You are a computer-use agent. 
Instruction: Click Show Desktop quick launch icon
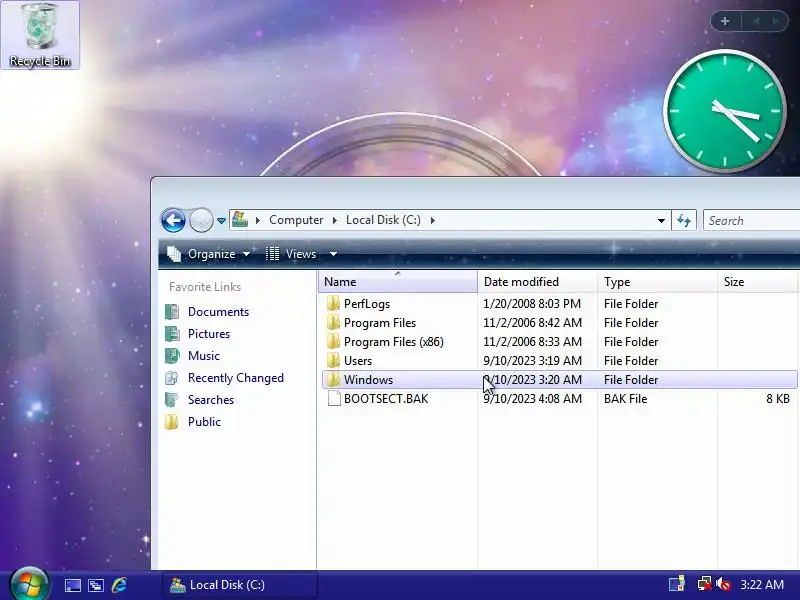(x=72, y=585)
